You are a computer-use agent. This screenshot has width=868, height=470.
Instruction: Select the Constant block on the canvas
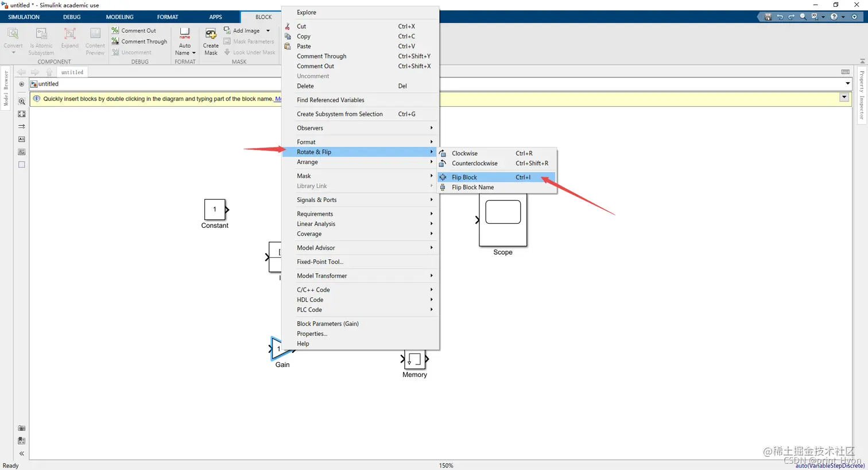point(215,209)
